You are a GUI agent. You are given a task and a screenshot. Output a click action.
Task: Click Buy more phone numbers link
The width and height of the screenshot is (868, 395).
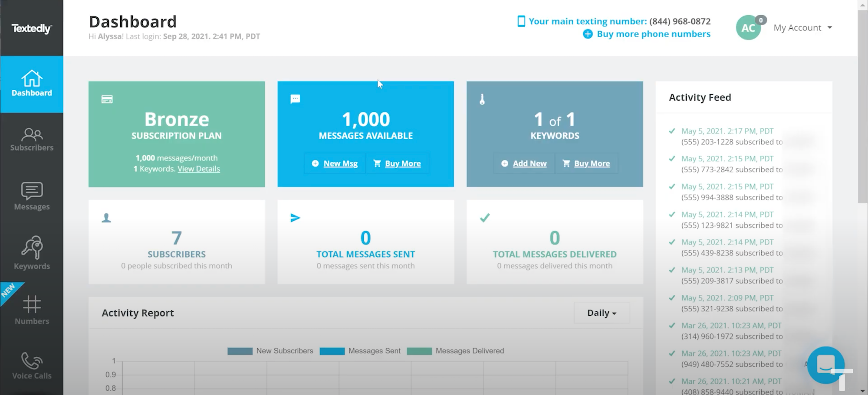coord(653,34)
